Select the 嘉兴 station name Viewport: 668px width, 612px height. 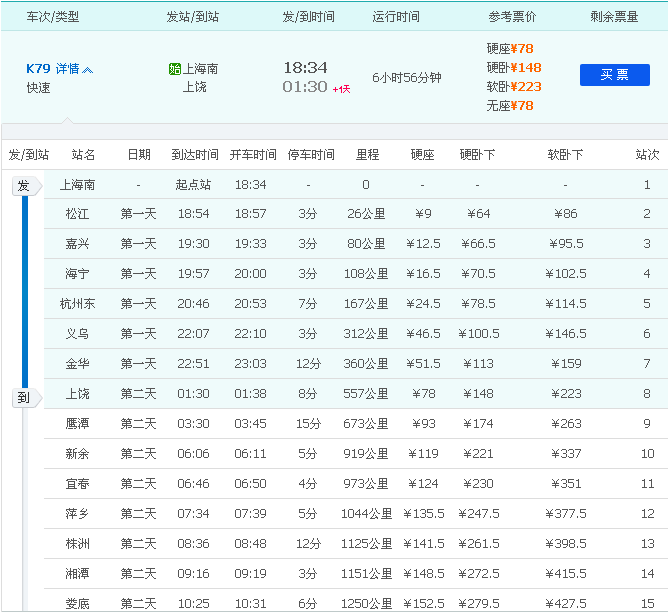pos(77,244)
